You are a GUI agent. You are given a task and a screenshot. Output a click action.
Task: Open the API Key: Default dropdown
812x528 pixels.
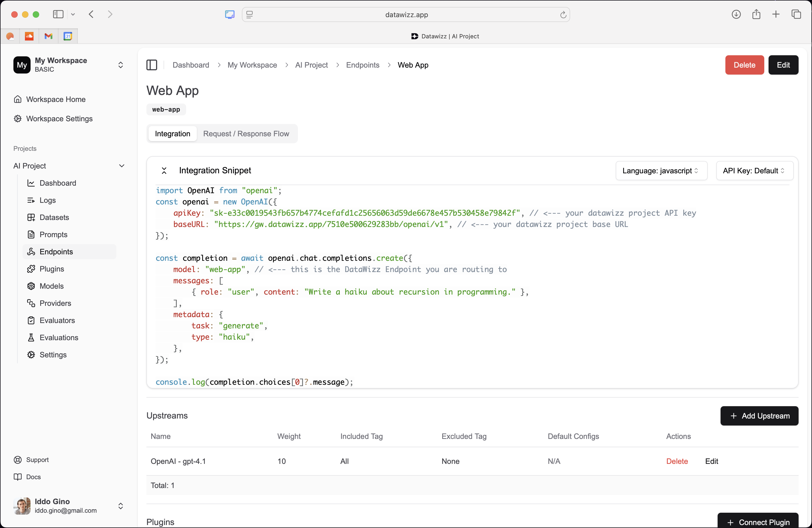[x=754, y=171]
